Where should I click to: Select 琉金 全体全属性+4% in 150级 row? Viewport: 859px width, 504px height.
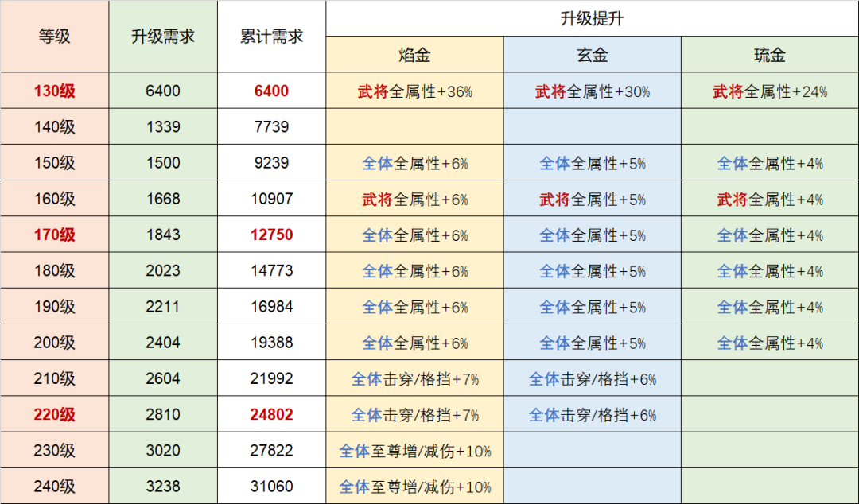pos(770,163)
